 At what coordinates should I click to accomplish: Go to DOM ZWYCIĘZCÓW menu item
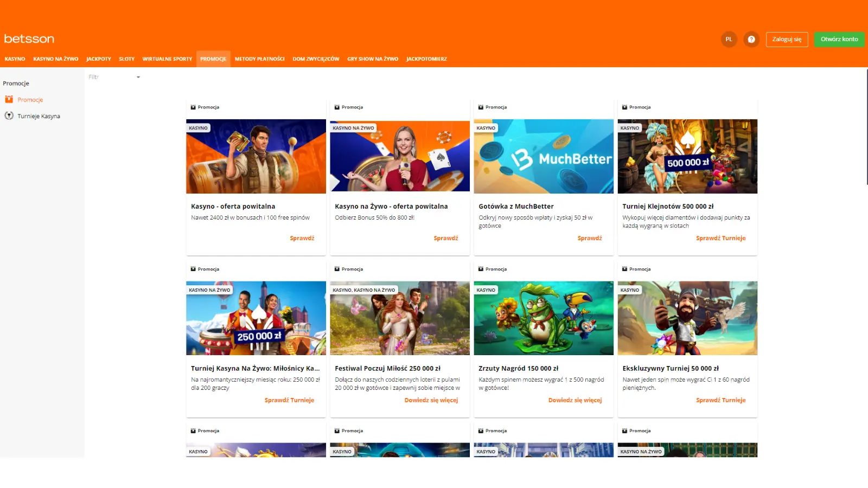click(x=316, y=59)
